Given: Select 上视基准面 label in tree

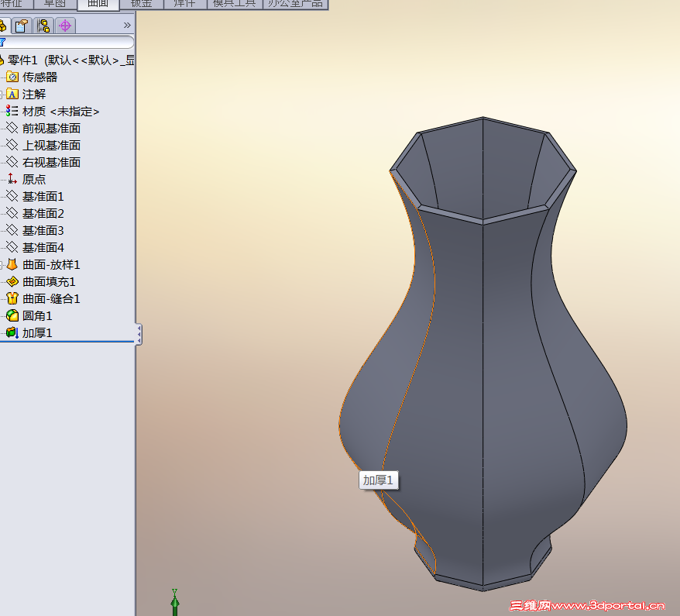Looking at the screenshot, I should pos(52,146).
